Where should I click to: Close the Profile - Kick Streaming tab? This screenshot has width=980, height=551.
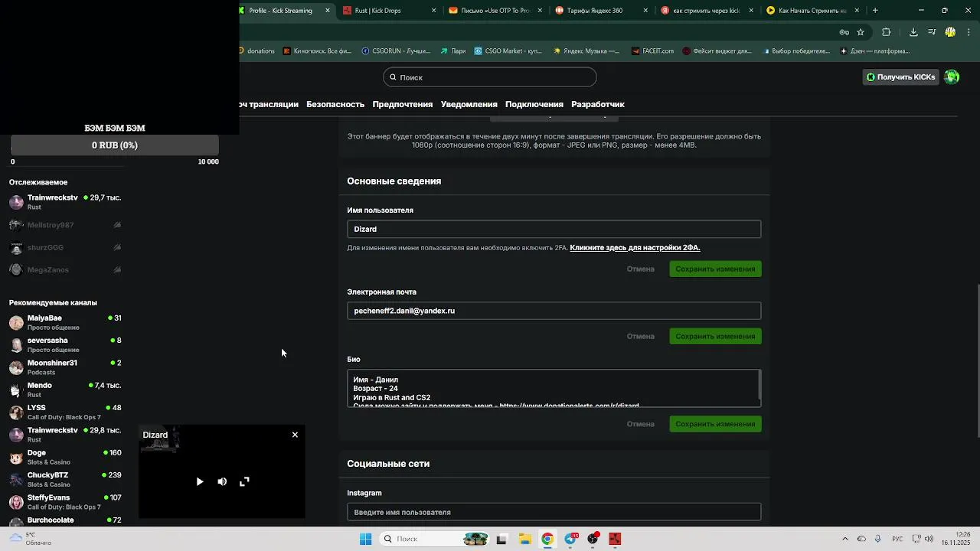(328, 11)
